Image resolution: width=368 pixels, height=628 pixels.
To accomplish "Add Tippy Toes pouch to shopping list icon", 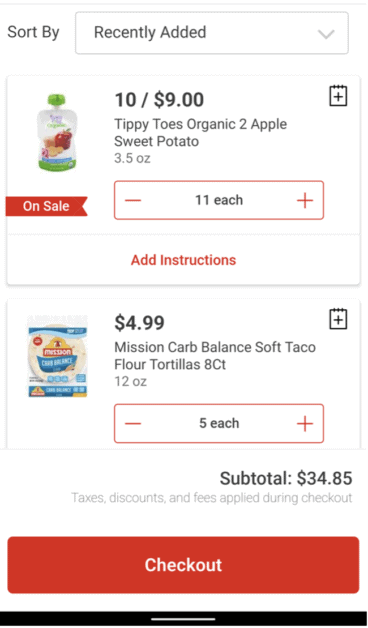I will (x=338, y=96).
